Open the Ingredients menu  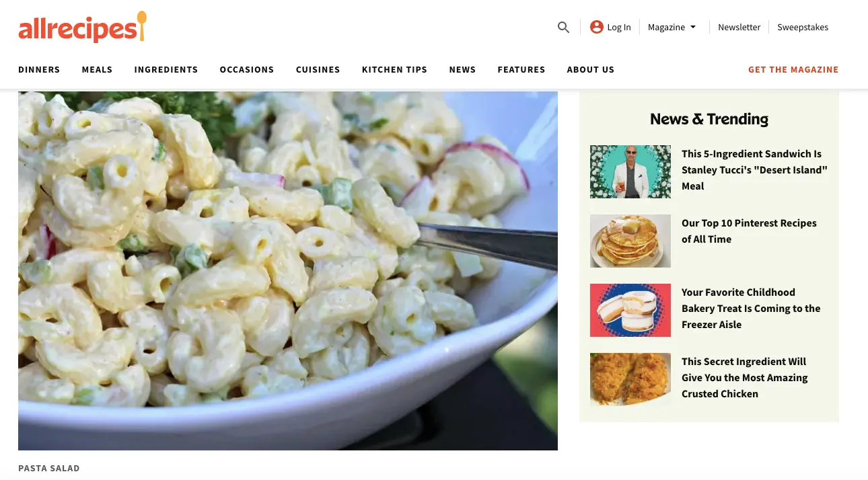tap(166, 69)
